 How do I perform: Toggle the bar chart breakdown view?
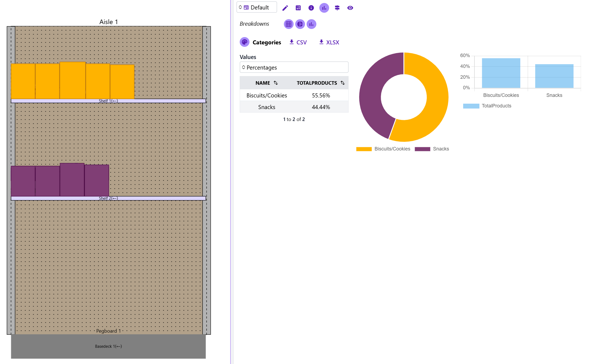311,24
